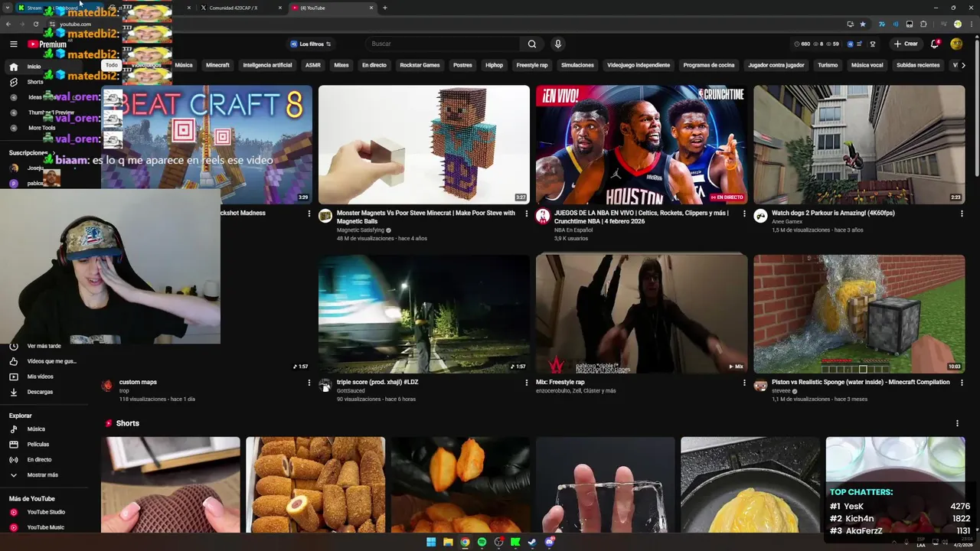980x551 pixels.
Task: Open Shorts section three-dot menu
Action: click(957, 423)
